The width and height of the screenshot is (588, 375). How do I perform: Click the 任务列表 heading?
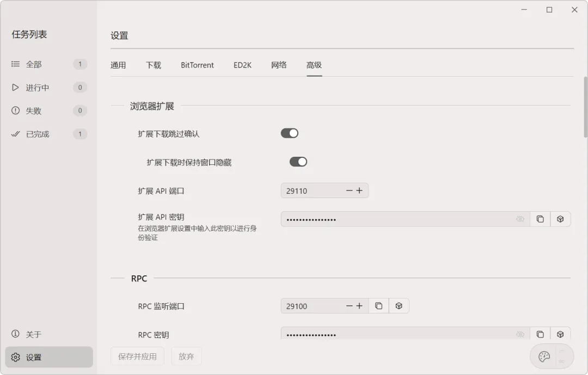29,34
